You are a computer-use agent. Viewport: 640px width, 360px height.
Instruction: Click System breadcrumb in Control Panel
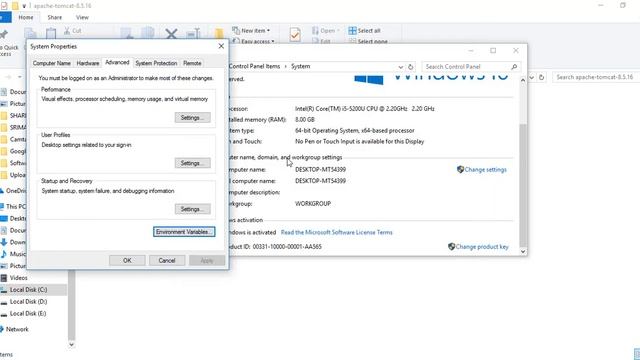coord(300,66)
